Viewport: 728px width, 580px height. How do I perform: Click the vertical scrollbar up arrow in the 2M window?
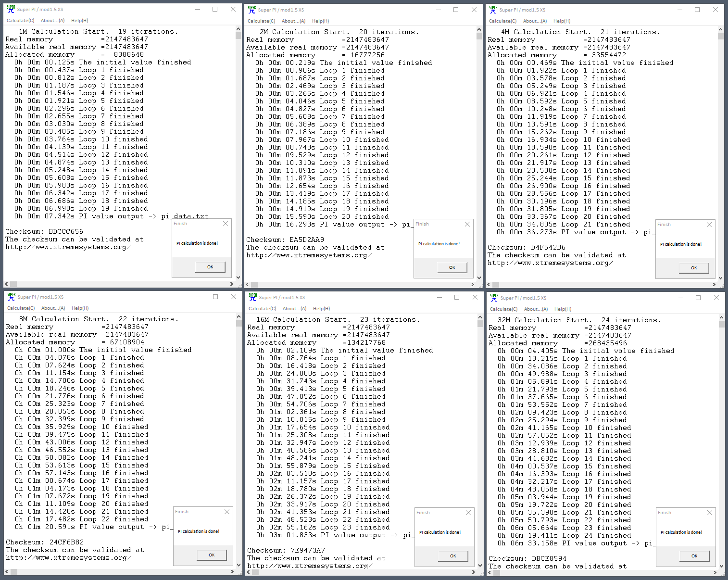(479, 30)
